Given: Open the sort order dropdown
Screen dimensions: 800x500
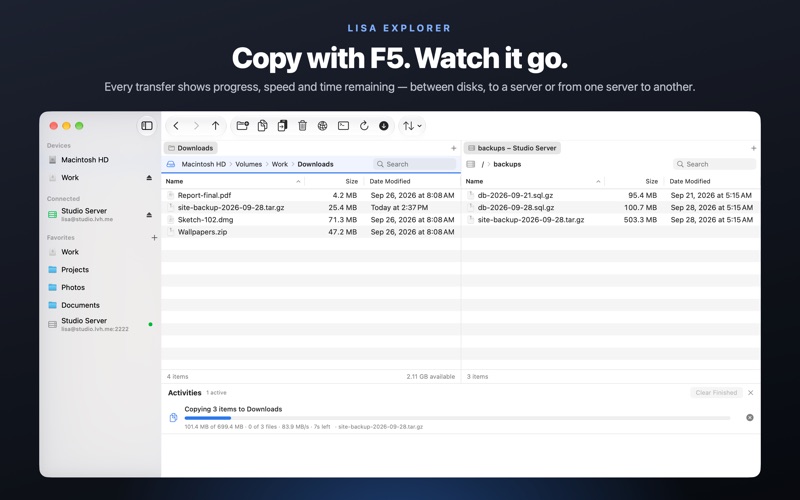Looking at the screenshot, I should (412, 126).
